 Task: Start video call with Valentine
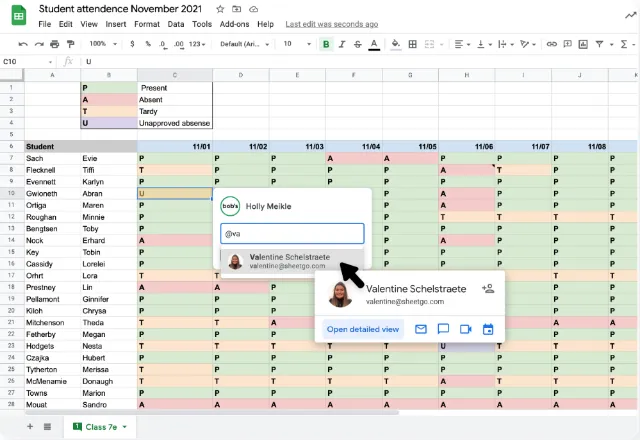click(x=466, y=329)
